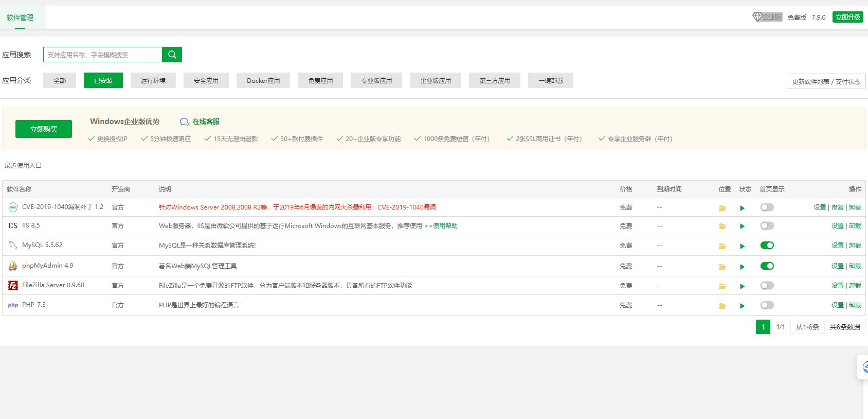
Task: Open folder location for CVE-2019-1040 patch
Action: pyautogui.click(x=722, y=208)
